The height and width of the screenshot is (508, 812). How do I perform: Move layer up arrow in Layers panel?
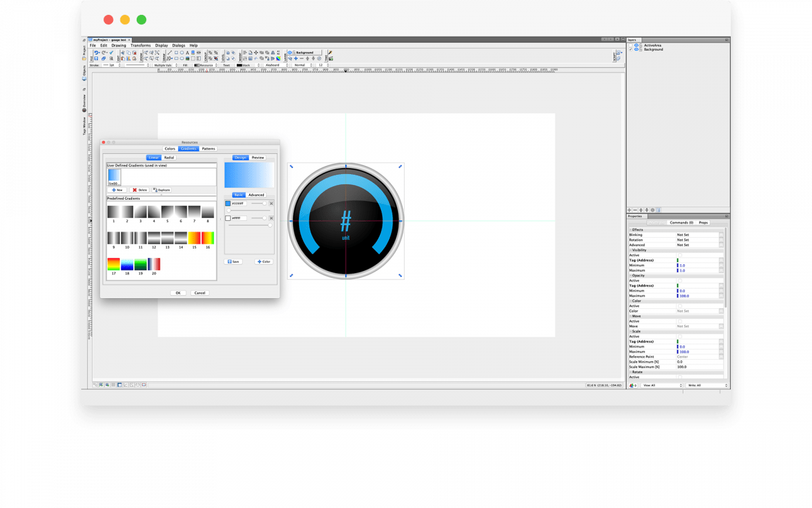click(x=641, y=210)
